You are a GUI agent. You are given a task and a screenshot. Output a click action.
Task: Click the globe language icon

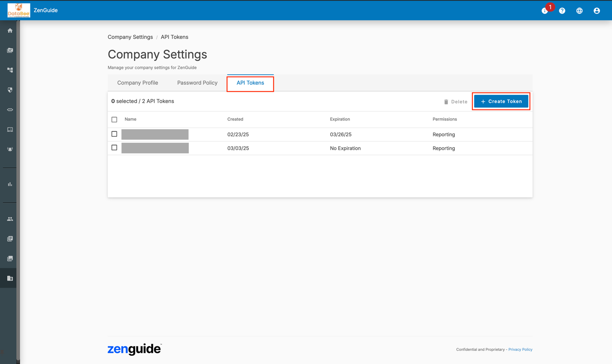coord(579,11)
